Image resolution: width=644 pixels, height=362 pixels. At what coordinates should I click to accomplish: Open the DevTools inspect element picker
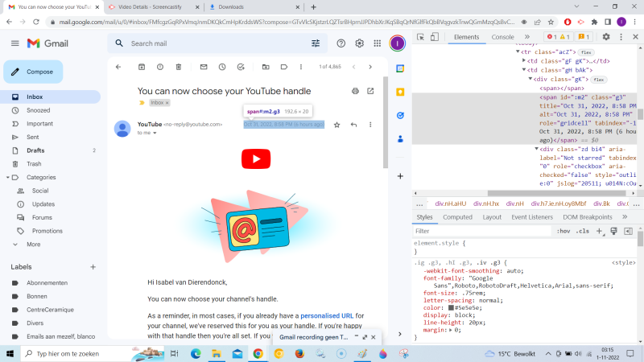click(422, 37)
